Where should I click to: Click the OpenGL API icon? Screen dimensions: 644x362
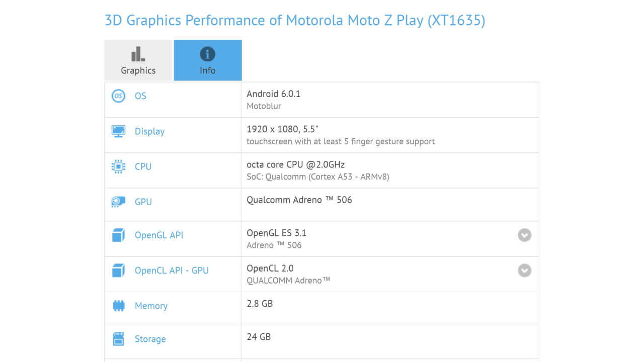118,235
